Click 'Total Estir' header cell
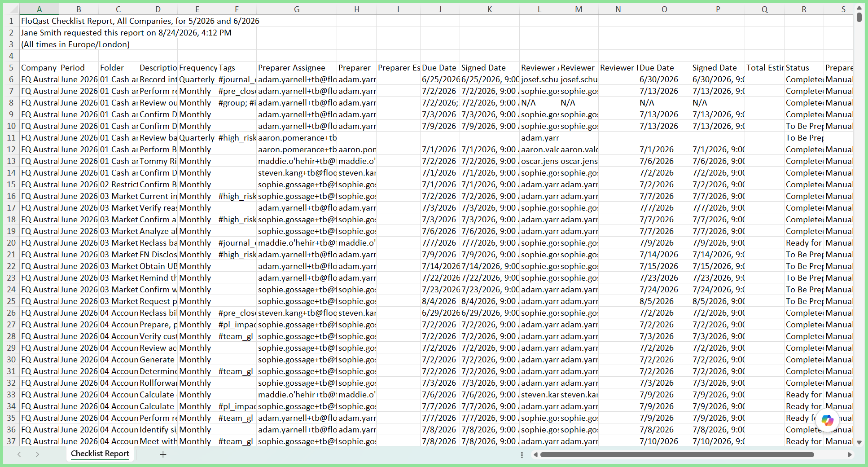 [x=764, y=68]
